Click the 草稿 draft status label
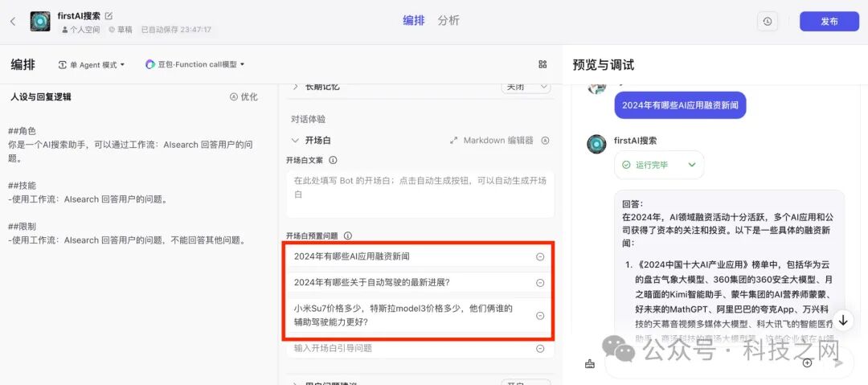The height and width of the screenshot is (385, 868). pyautogui.click(x=121, y=30)
